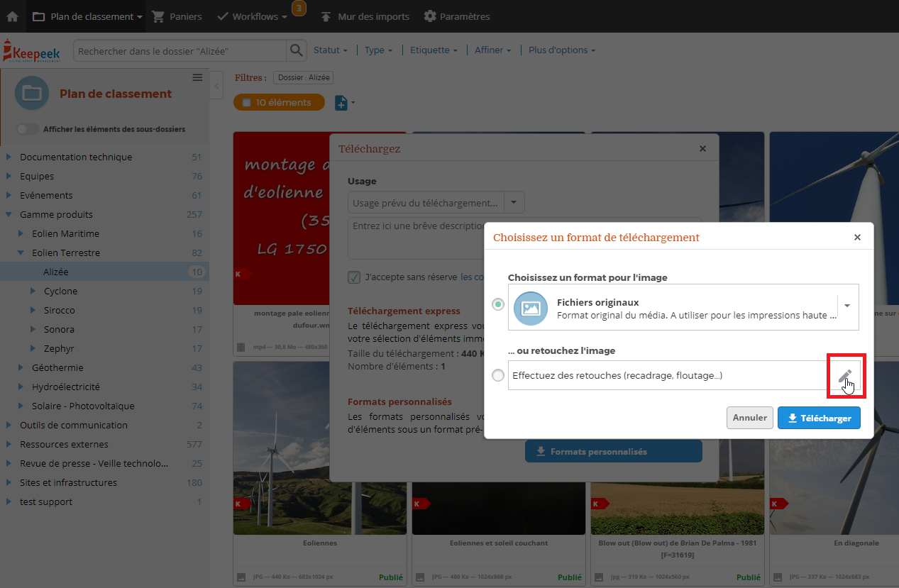Select the retouchez l'image radio button

click(498, 376)
